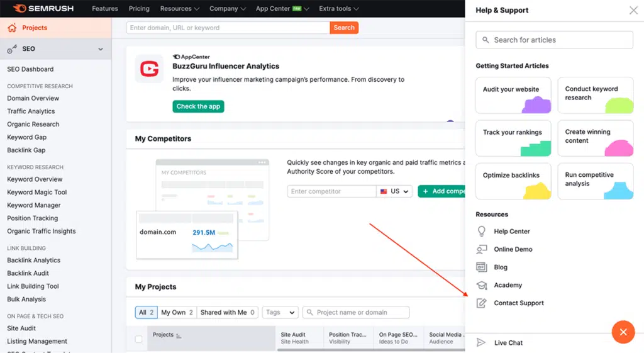
Task: Open the Run competitive analysis card
Action: [596, 181]
